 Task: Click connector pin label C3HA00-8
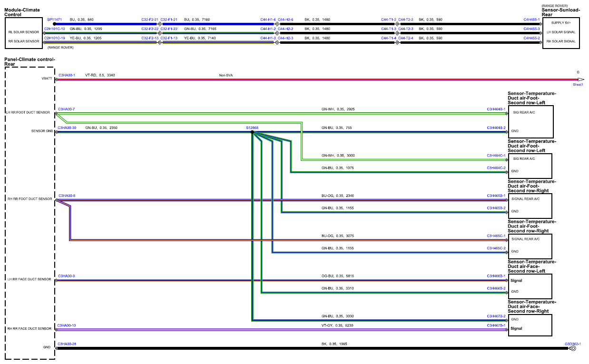pyautogui.click(x=67, y=196)
